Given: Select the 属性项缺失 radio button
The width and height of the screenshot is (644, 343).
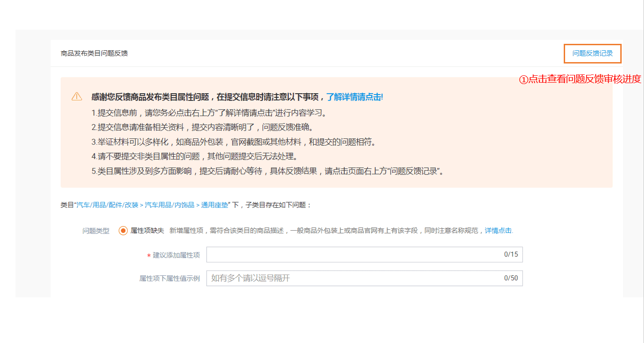Looking at the screenshot, I should tap(123, 231).
